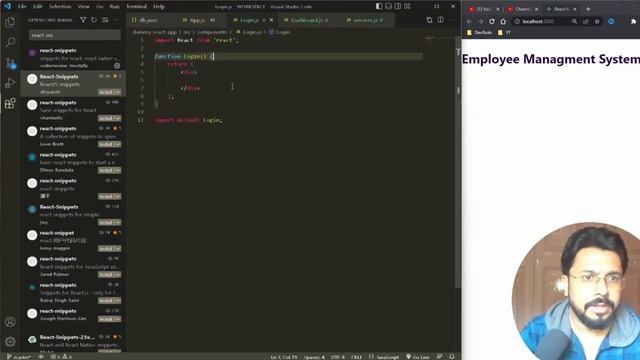Go to browser home page
This screenshot has width=640, height=360.
503,21
